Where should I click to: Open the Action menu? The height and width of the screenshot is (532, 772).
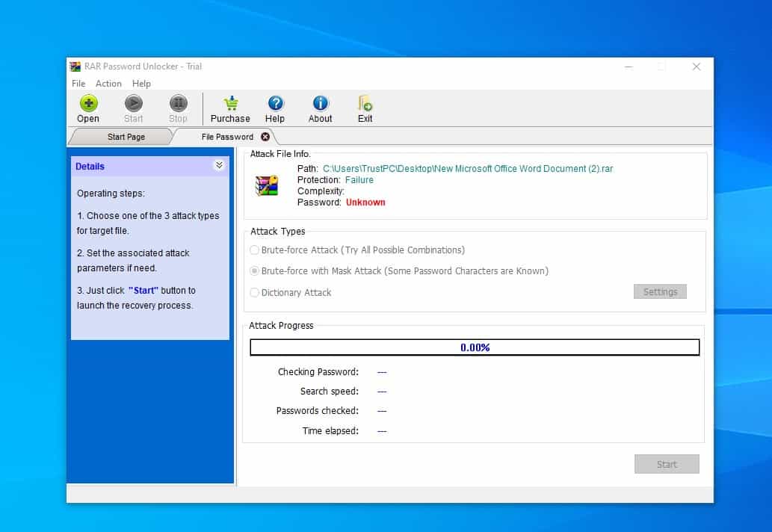[x=108, y=84]
